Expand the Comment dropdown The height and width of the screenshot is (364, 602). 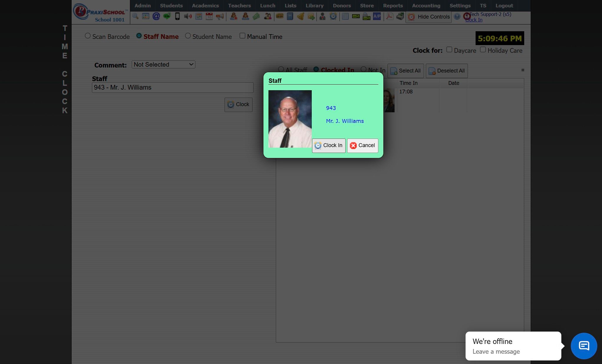[x=163, y=65]
